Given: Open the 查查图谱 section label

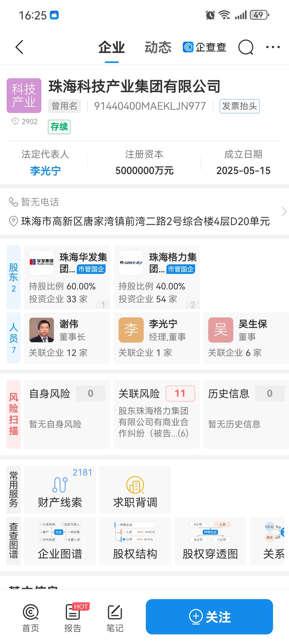Looking at the screenshot, I should (x=14, y=541).
